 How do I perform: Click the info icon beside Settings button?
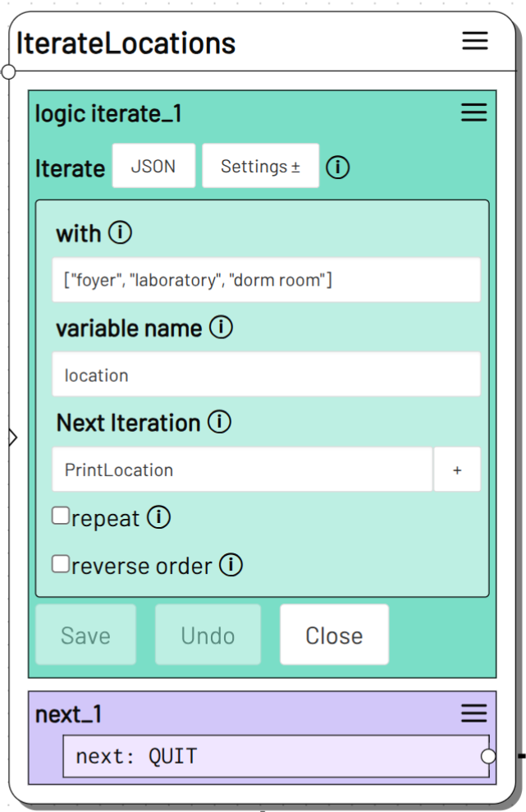click(x=337, y=167)
